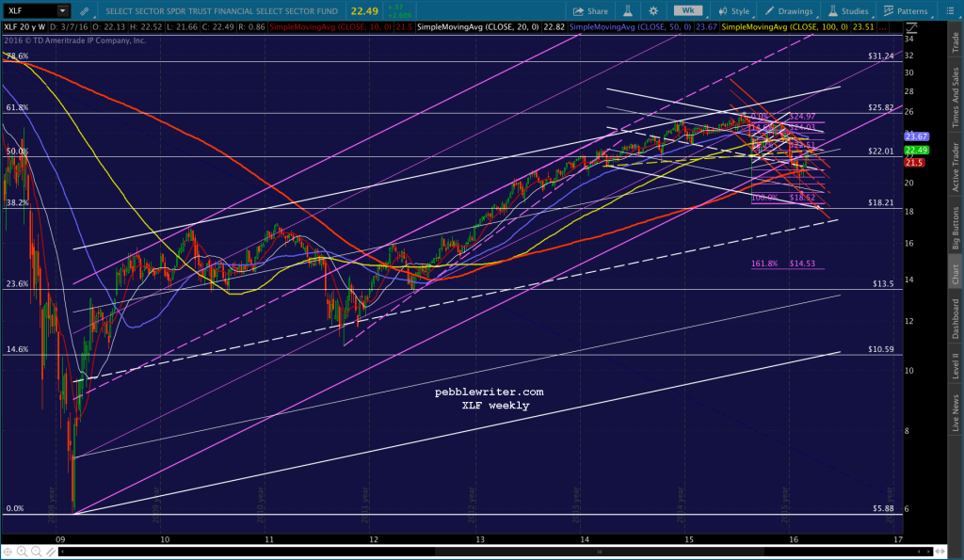
Task: Click the candlestick icon beside Style
Action: [723, 11]
